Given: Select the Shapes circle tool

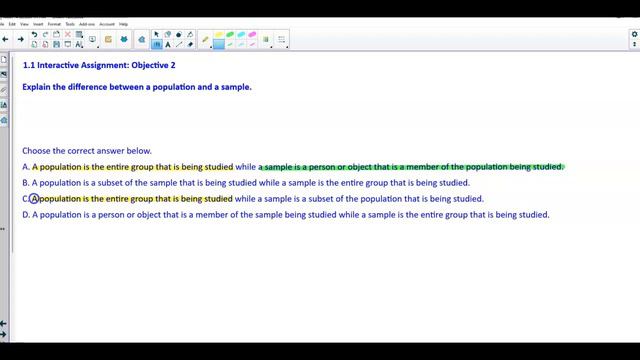Looking at the screenshot, I should pos(179,35).
